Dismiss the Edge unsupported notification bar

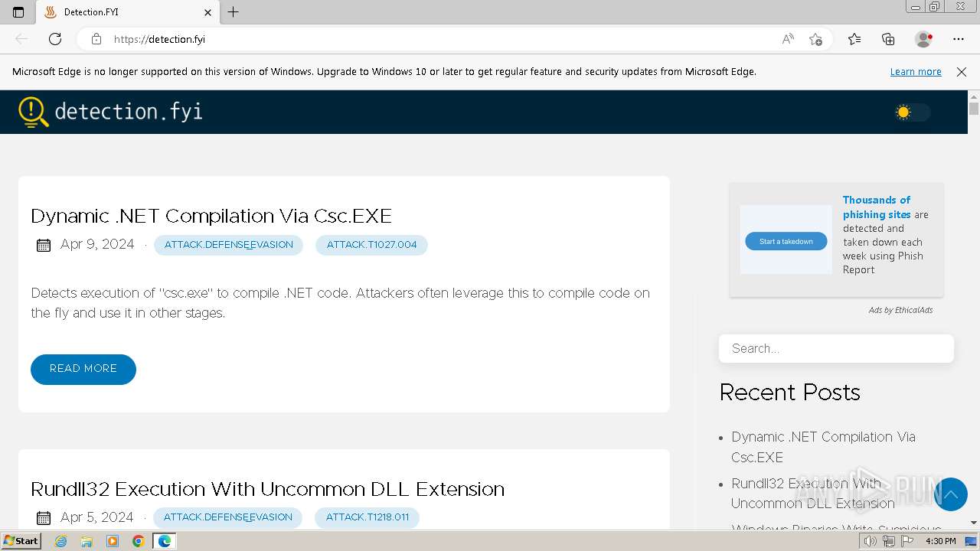pos(962,71)
